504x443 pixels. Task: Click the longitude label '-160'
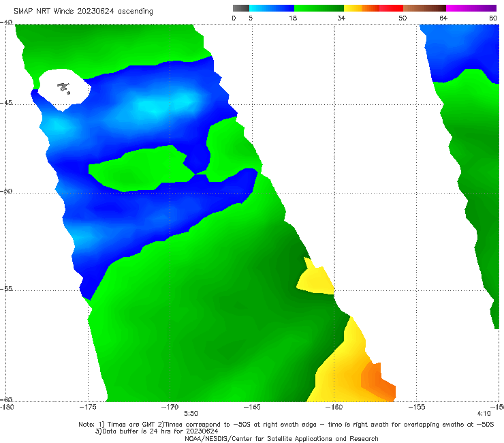click(334, 407)
